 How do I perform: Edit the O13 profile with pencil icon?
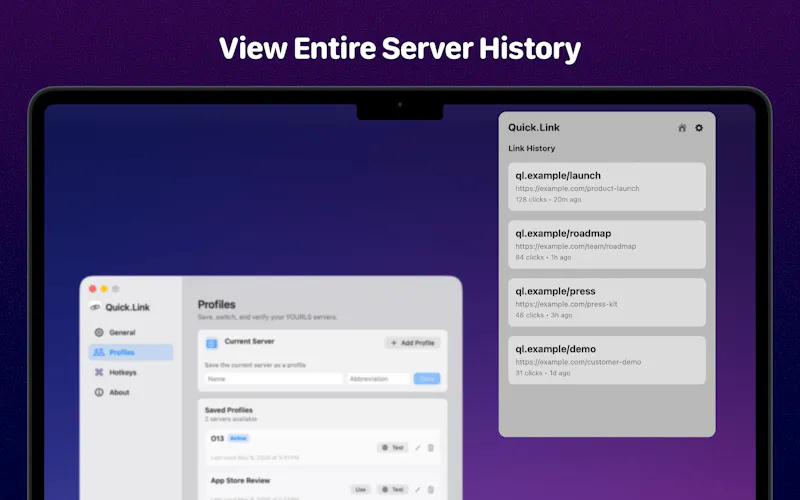tap(418, 448)
